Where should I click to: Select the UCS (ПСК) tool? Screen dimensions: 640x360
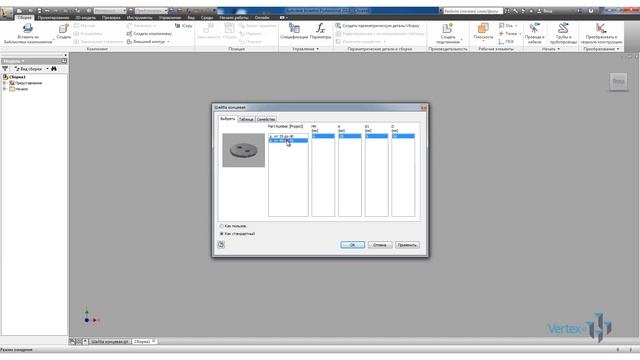tap(506, 42)
